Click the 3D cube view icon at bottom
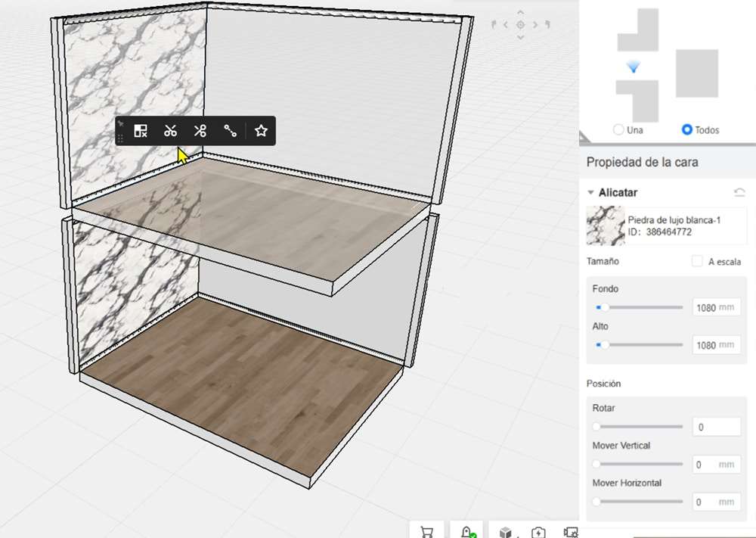This screenshot has width=756, height=538. pos(505,532)
